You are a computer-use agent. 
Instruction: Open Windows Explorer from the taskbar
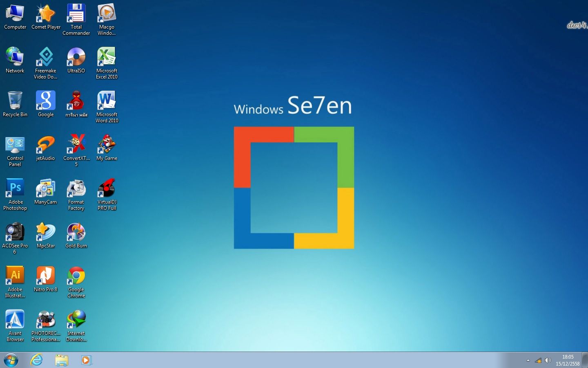tap(62, 360)
